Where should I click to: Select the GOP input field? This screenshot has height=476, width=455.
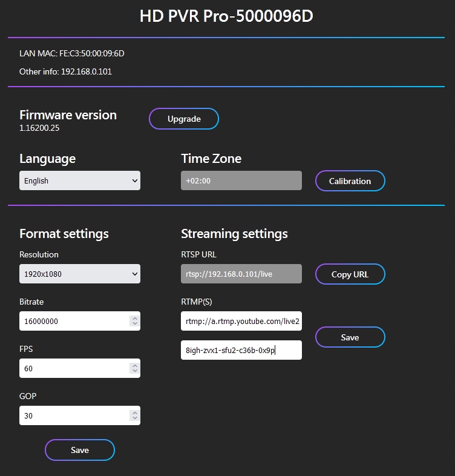(x=73, y=416)
